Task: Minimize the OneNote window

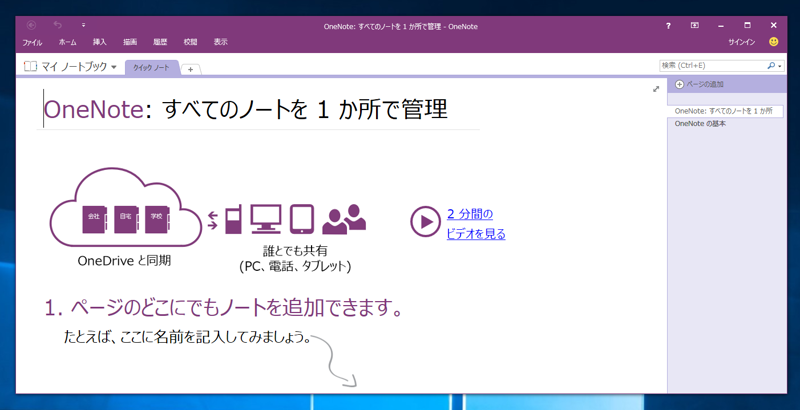Action: 721,25
